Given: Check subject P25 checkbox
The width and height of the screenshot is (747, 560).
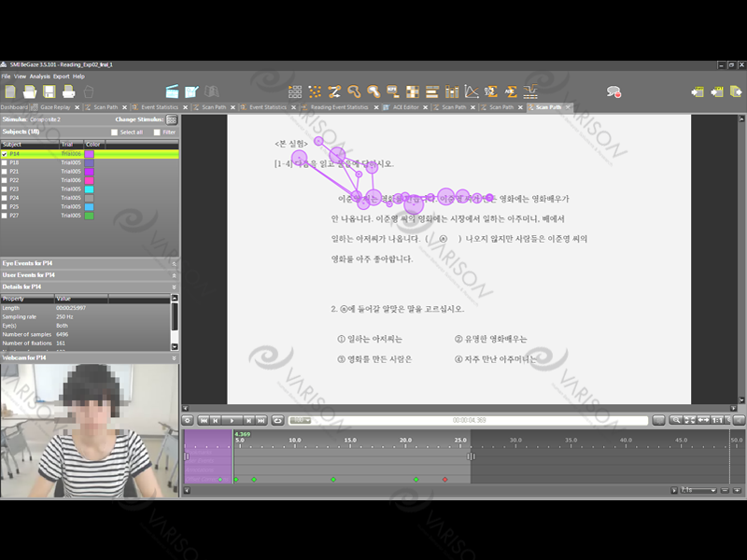Looking at the screenshot, I should tap(5, 206).
